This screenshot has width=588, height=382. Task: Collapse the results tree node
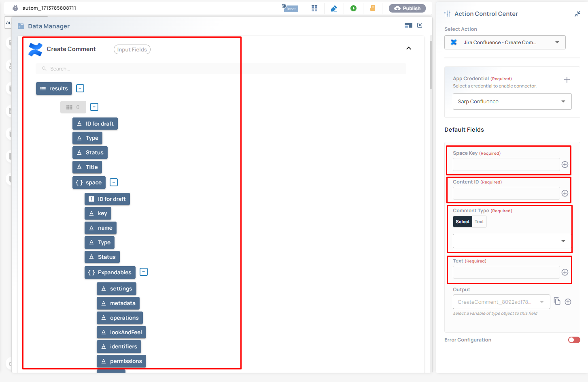pyautogui.click(x=80, y=88)
